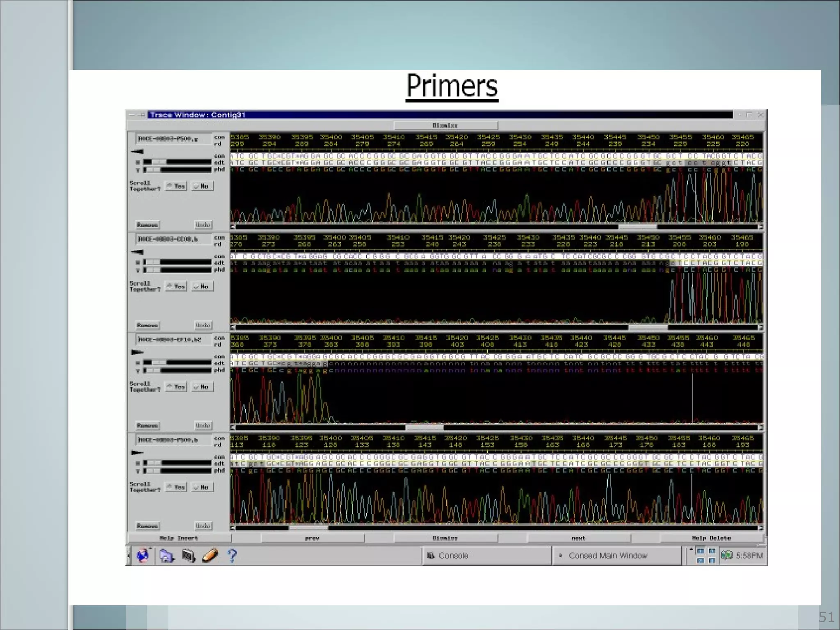Click the first trace's read direction arrow
Image resolution: width=840 pixels, height=630 pixels.
pyautogui.click(x=137, y=152)
